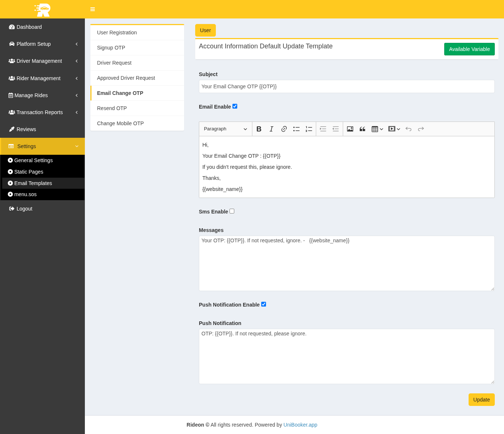
Task: Click the undo arrow in editor
Action: point(408,129)
